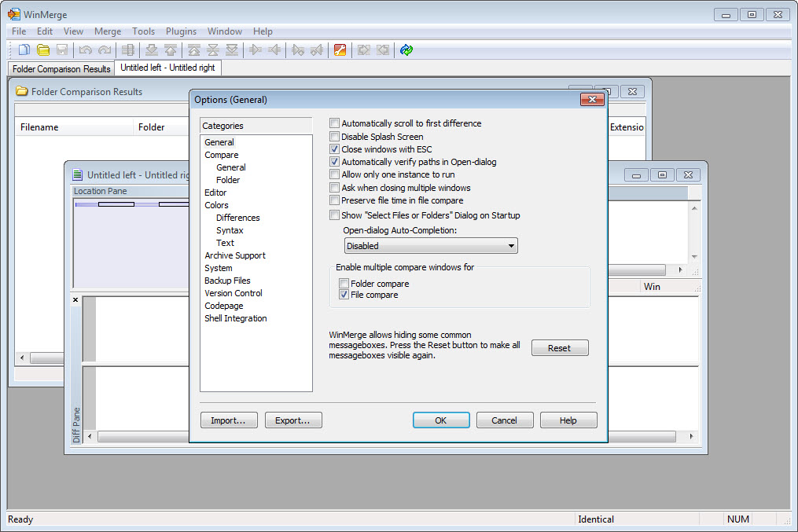Image resolution: width=798 pixels, height=532 pixels.
Task: Click the Open folder toolbar icon
Action: 43,50
